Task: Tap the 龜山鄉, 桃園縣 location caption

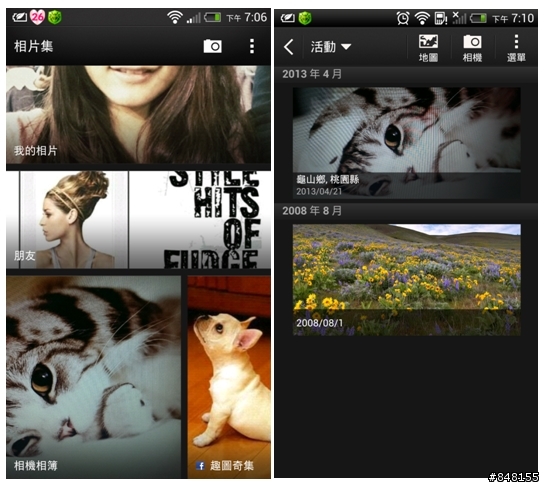Action: coord(328,179)
